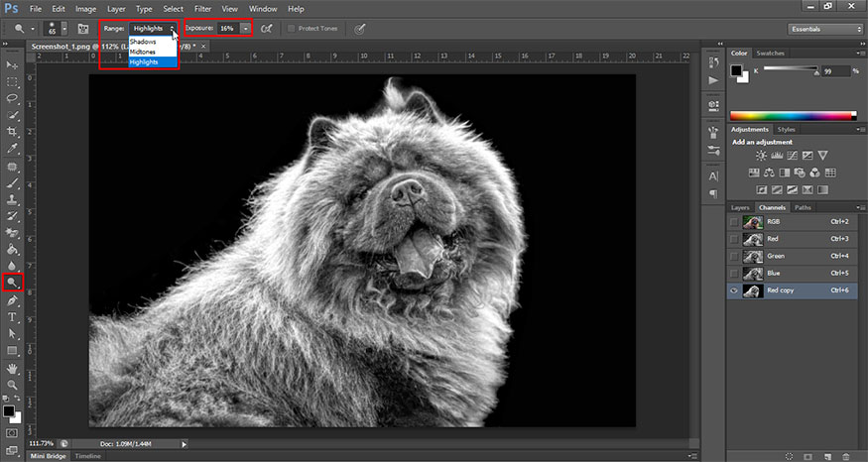Viewport: 868px width, 462px height.
Task: Select the Dodge tool in the toolbar
Action: 12,283
